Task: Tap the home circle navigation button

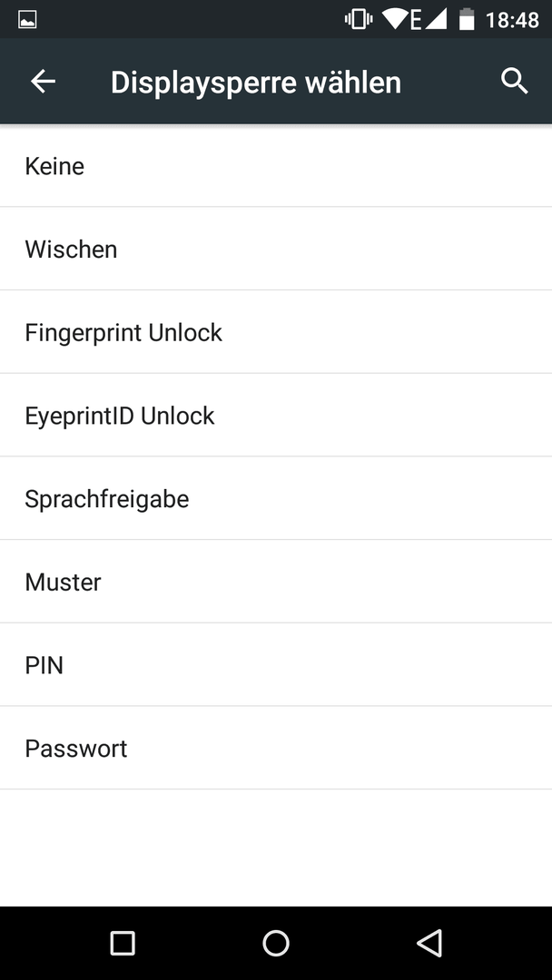Action: point(276,943)
